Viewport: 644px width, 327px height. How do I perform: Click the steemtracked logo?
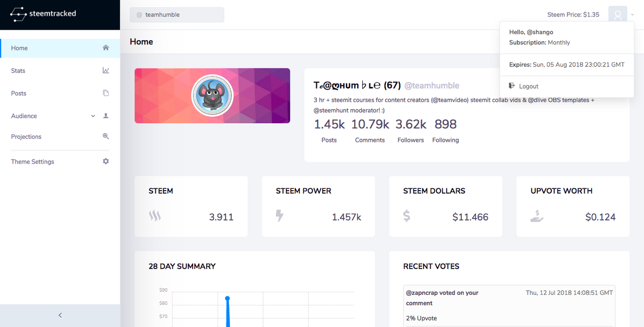click(43, 14)
